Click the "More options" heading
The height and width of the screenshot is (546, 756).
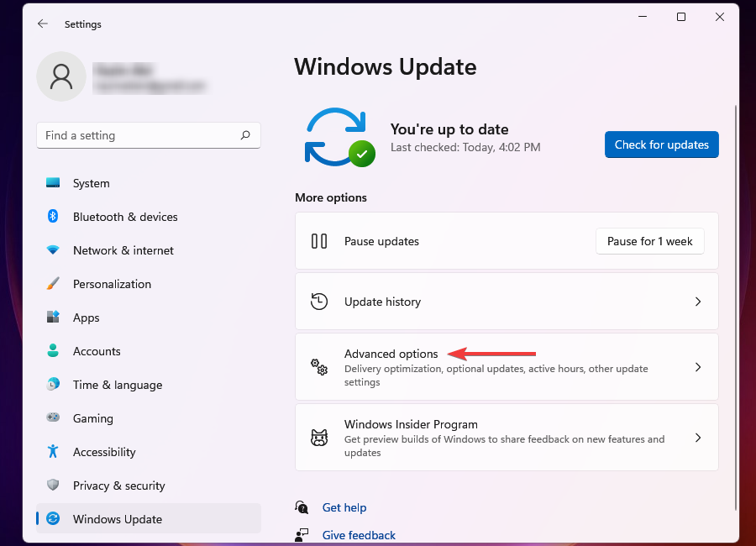[x=331, y=197]
